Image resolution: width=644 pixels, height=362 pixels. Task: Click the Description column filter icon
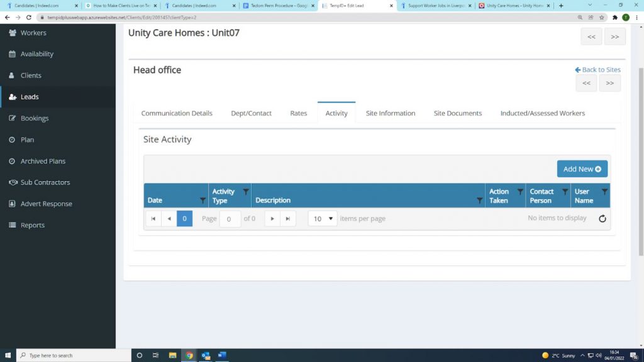(480, 200)
